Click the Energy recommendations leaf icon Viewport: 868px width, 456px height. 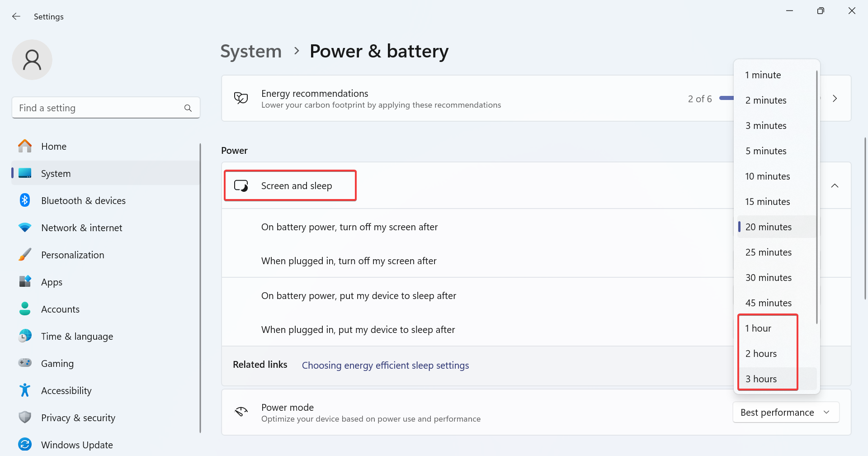click(241, 98)
